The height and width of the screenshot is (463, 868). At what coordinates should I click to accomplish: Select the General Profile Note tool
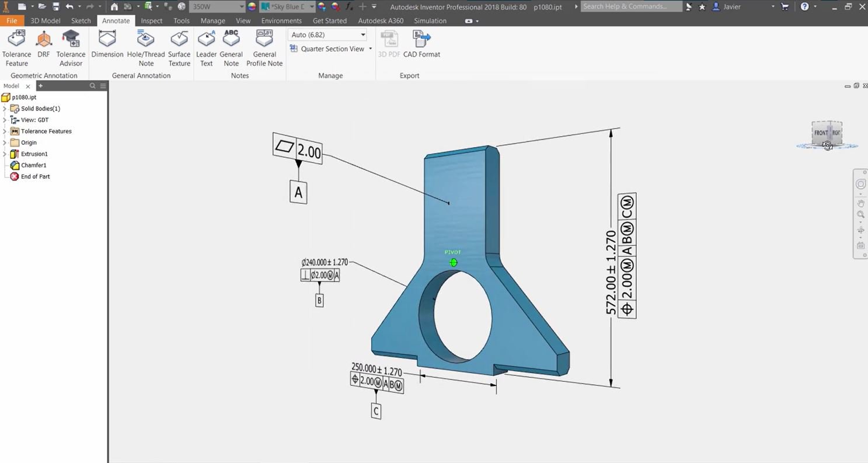click(x=264, y=48)
